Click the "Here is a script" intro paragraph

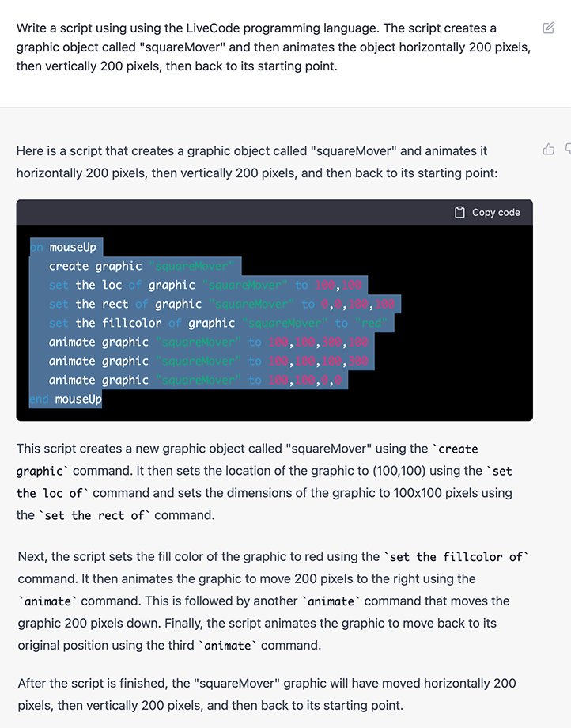click(x=257, y=161)
